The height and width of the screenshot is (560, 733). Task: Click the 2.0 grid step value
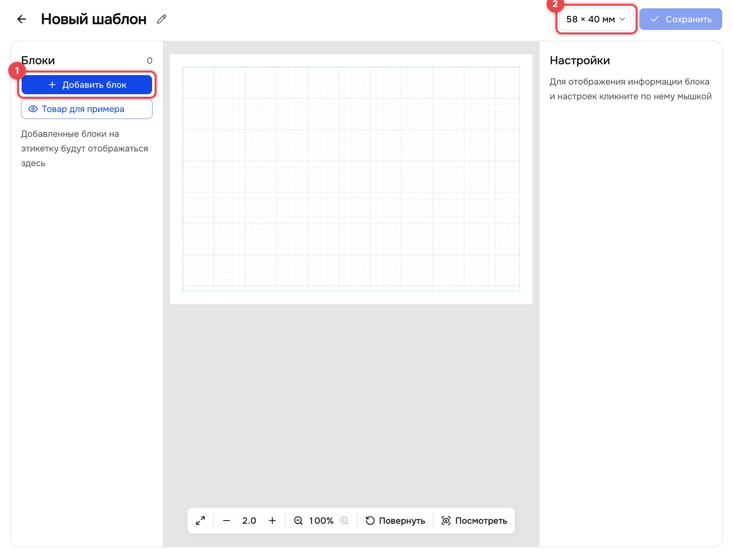[249, 521]
